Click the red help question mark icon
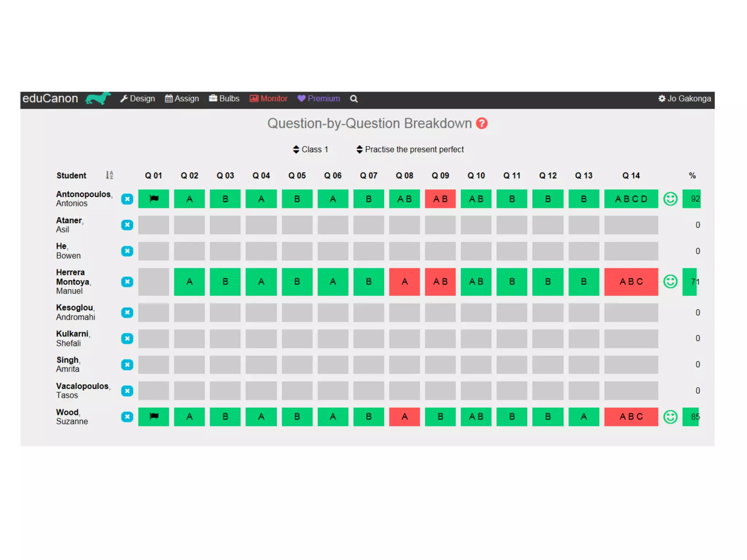The image size is (747, 560). [481, 124]
